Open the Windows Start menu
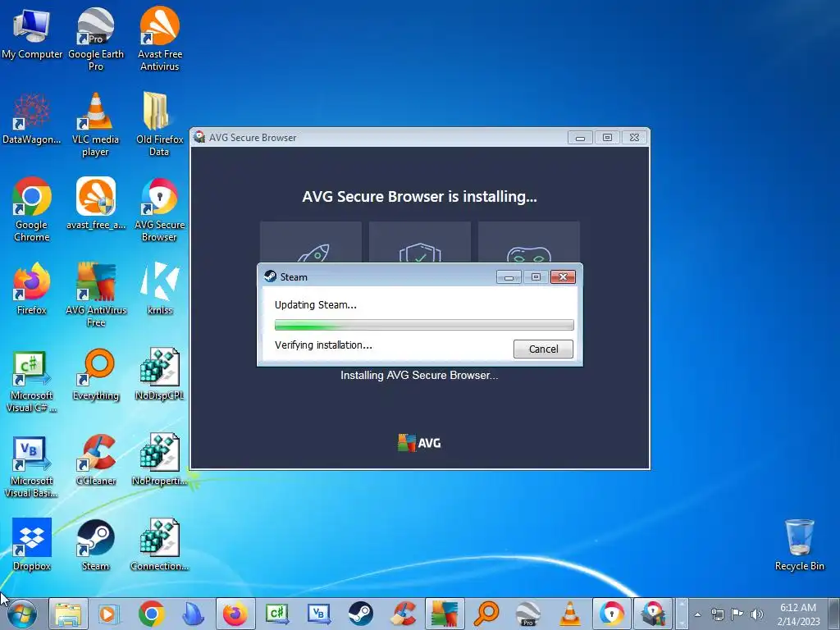 [22, 614]
